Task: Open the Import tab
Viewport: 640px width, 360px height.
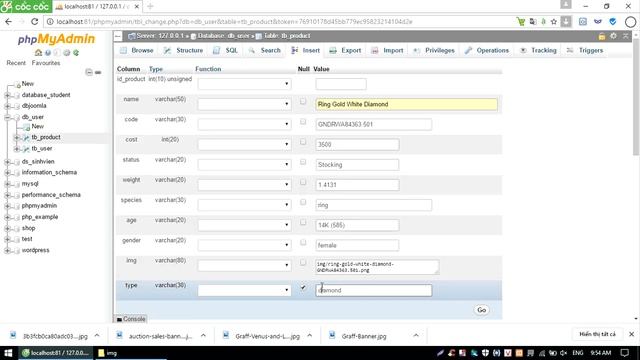Action: point(387,50)
